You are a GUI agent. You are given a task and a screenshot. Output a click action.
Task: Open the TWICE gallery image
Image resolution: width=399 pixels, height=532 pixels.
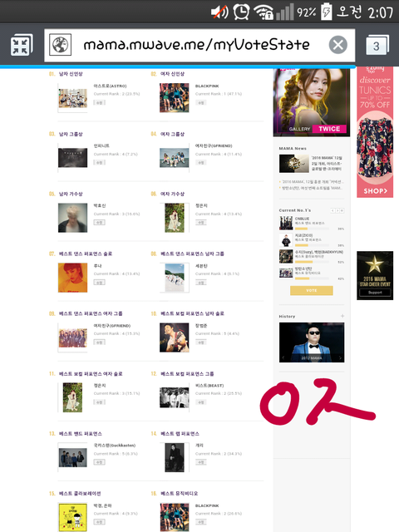[312, 101]
